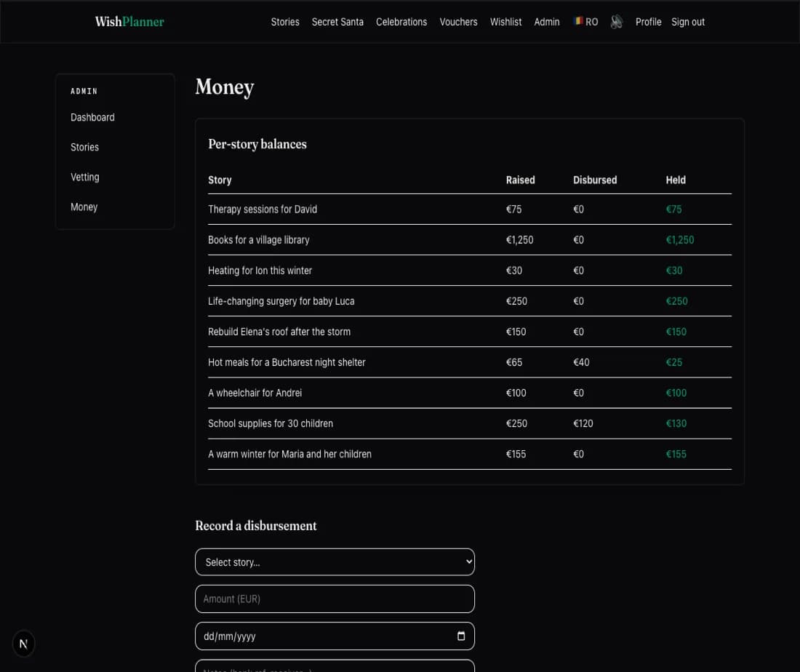Image resolution: width=800 pixels, height=672 pixels.
Task: Click the dd/mm/yyyy date field
Action: pyautogui.click(x=335, y=636)
